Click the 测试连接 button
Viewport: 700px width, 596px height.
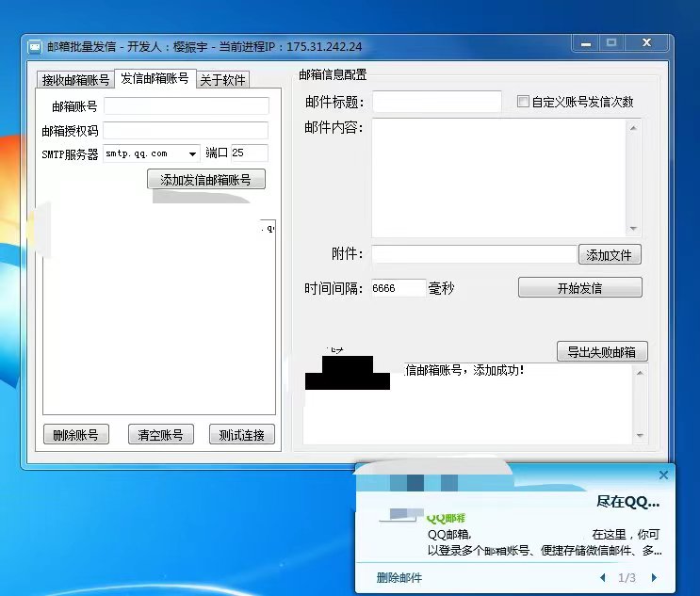click(242, 434)
